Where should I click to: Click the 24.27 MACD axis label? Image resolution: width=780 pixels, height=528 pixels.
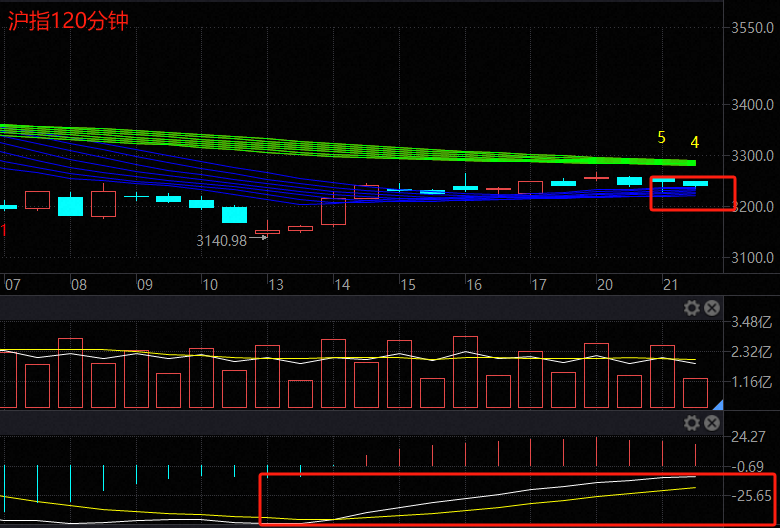(748, 437)
